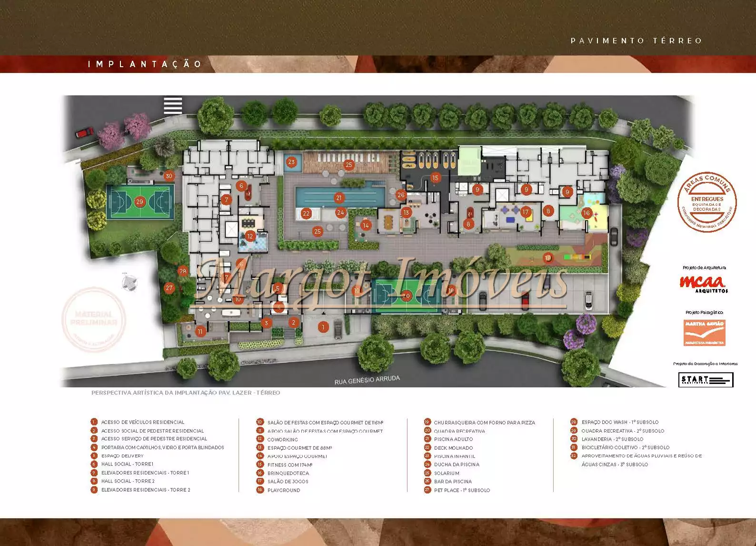The image size is (756, 546).
Task: Click the mcaa Arquitetos logo
Action: click(x=704, y=284)
